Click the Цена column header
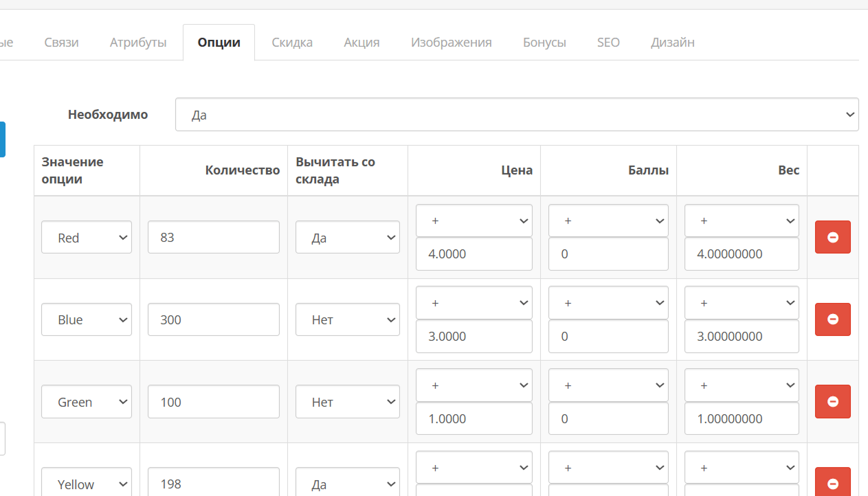 pos(517,170)
